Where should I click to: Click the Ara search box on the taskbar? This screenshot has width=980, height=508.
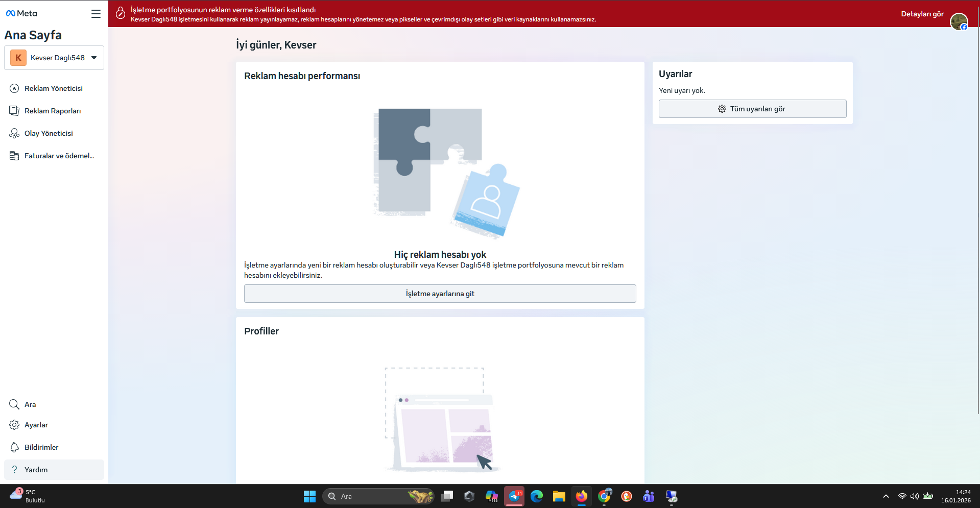(378, 496)
